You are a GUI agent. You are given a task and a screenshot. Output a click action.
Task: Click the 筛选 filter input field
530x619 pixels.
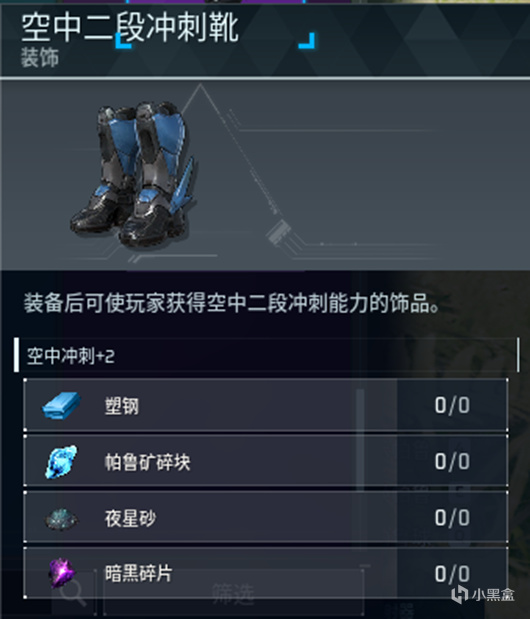pyautogui.click(x=233, y=593)
